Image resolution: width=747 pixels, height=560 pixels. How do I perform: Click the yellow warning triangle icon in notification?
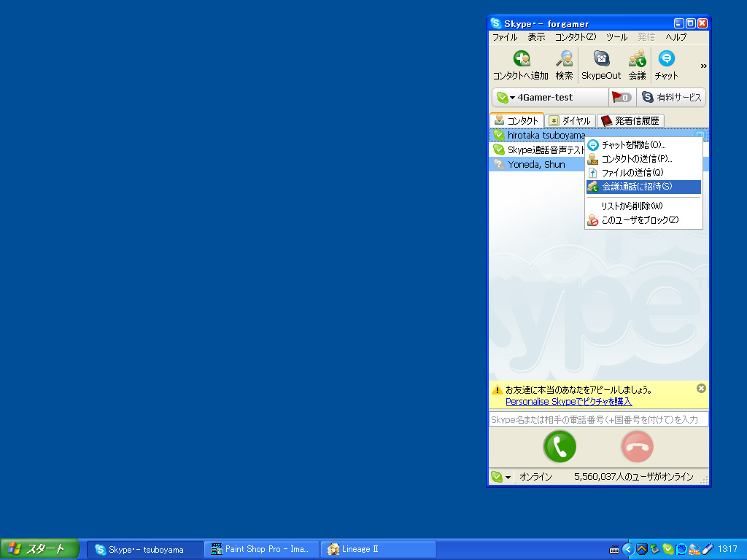tap(497, 389)
